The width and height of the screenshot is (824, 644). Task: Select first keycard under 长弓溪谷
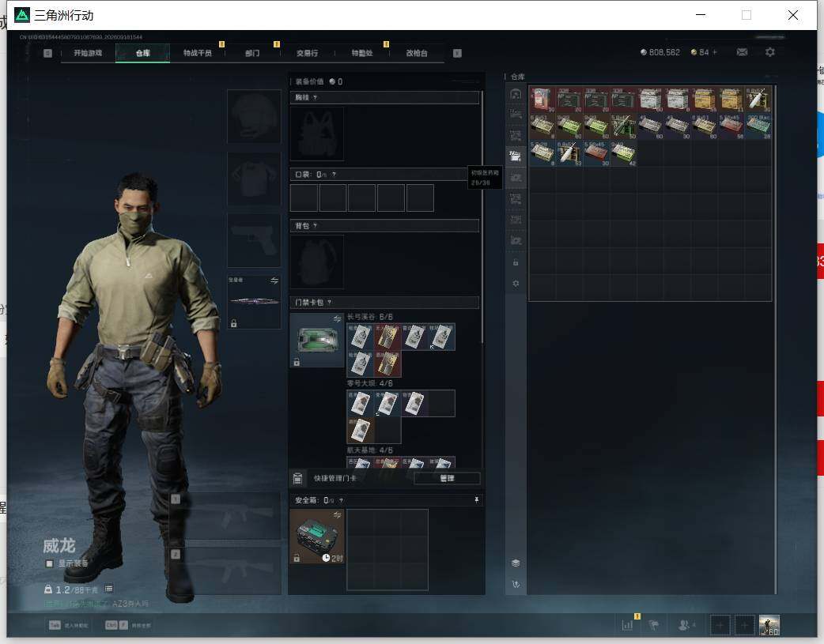360,337
